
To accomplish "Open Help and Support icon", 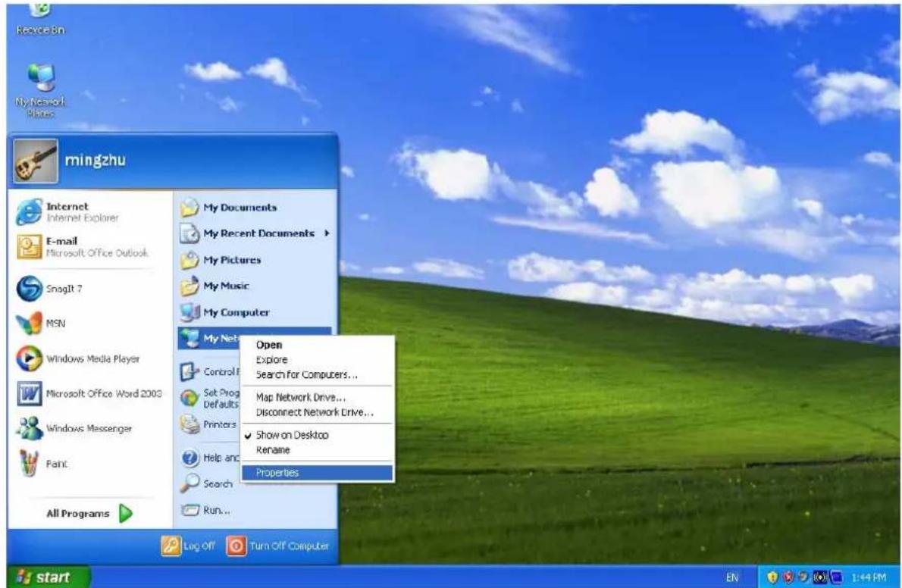I will click(x=189, y=458).
